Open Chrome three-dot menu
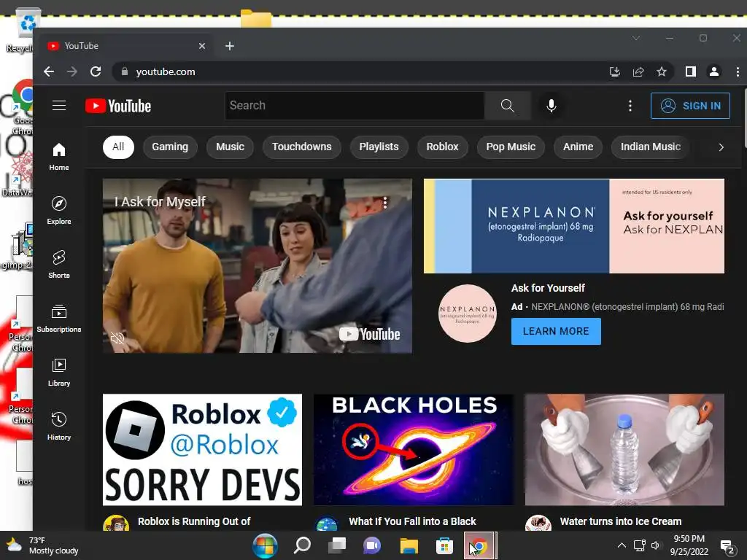747x560 pixels. click(x=738, y=71)
